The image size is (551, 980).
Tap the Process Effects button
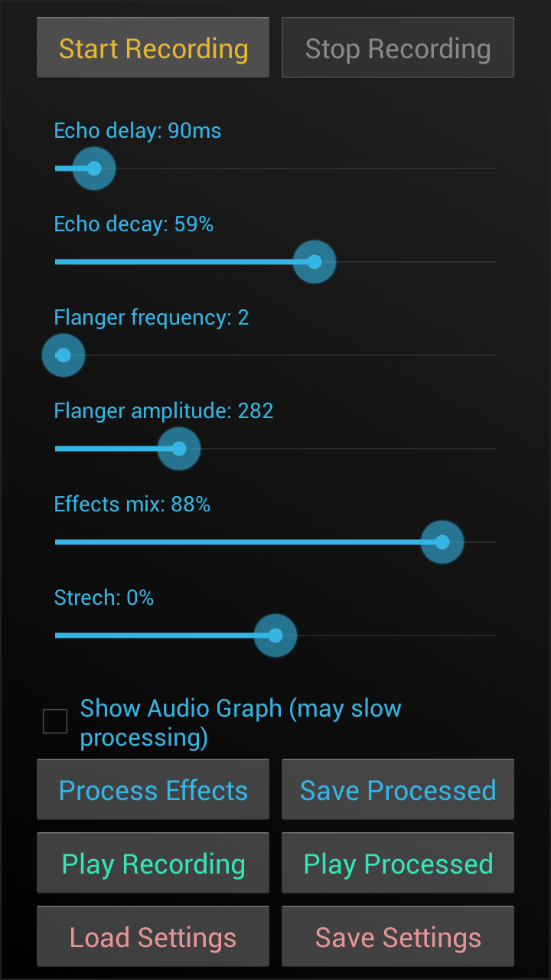coord(153,790)
